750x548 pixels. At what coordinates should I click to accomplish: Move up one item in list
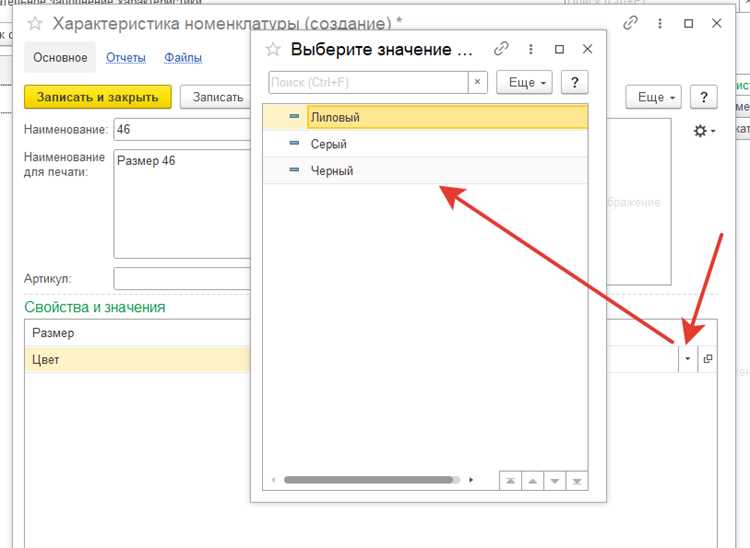(x=532, y=481)
